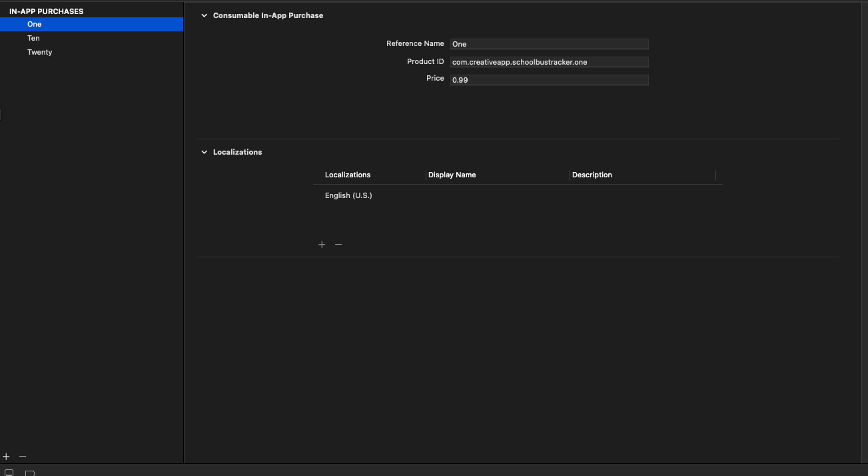Screen dimensions: 868x476
Task: Click the square filter icon at bottom left
Action: pos(9,472)
